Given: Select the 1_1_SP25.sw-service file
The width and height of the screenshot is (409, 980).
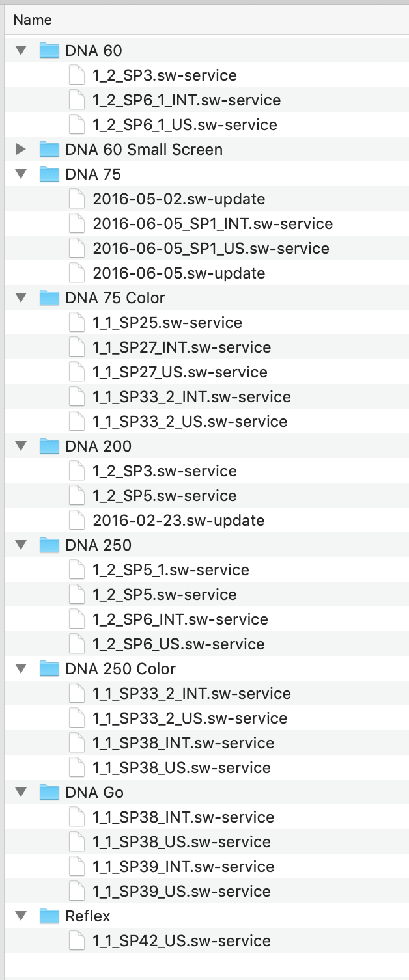Looking at the screenshot, I should coord(167,323).
